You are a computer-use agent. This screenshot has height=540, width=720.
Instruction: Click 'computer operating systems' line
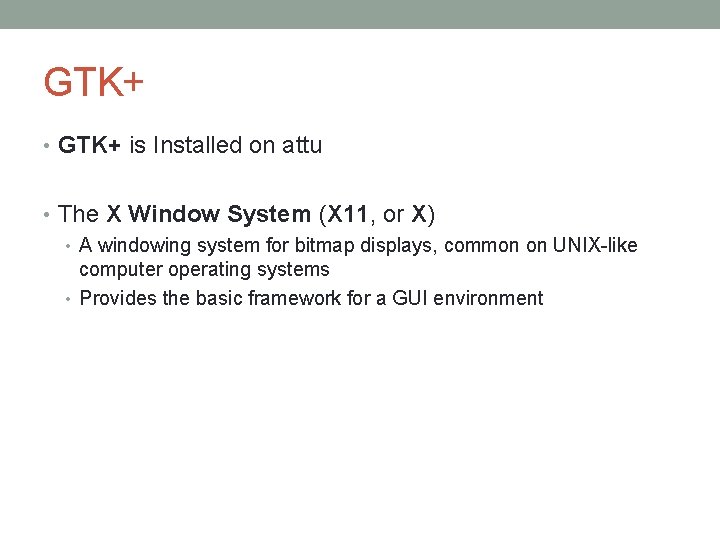pos(204,270)
